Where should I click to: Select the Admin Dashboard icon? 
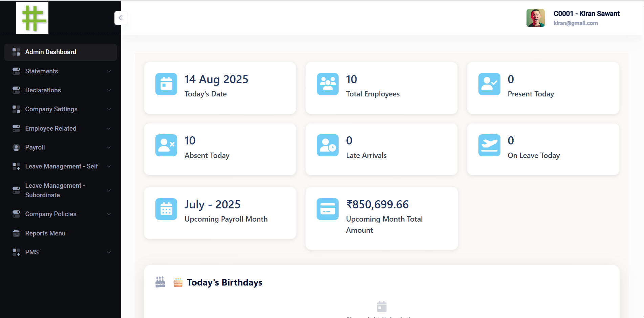click(16, 52)
